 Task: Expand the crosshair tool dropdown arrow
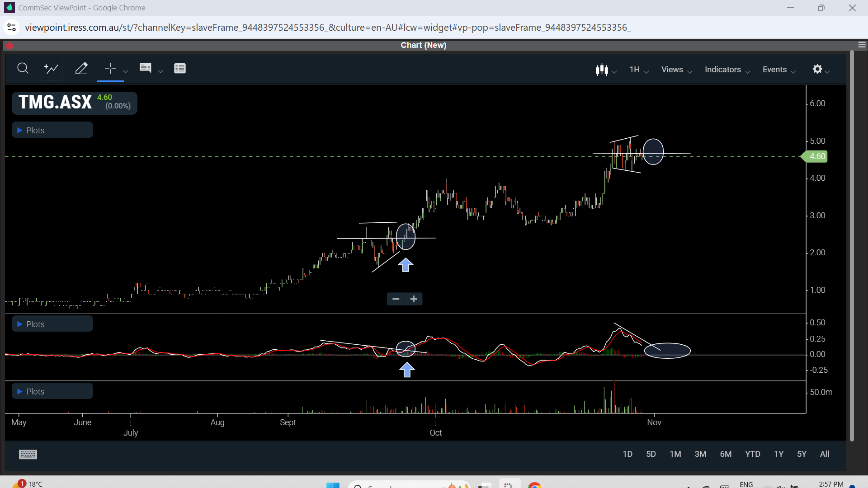pyautogui.click(x=126, y=71)
